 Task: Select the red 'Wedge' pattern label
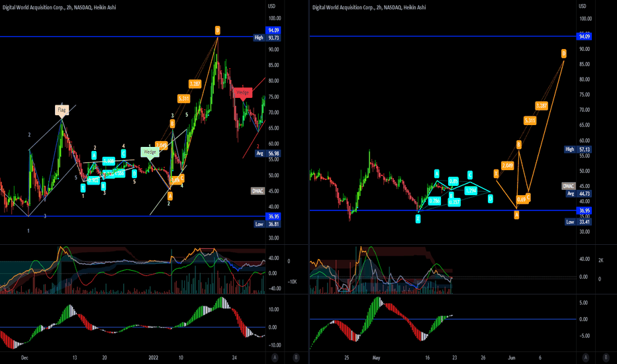tap(243, 93)
